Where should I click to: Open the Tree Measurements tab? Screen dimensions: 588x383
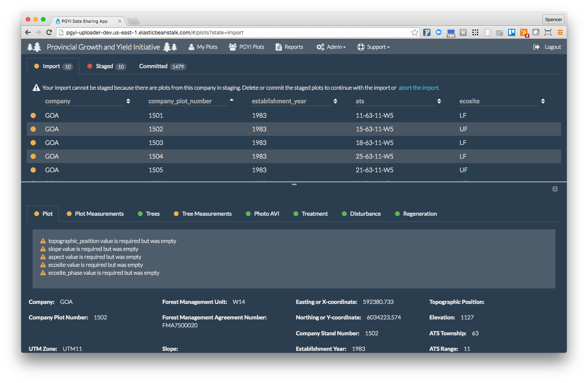pos(203,214)
